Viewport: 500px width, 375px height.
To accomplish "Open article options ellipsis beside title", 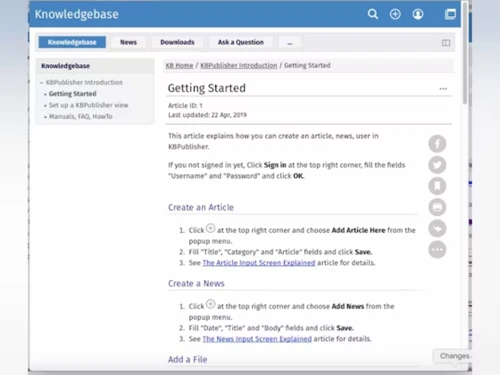I will point(443,89).
